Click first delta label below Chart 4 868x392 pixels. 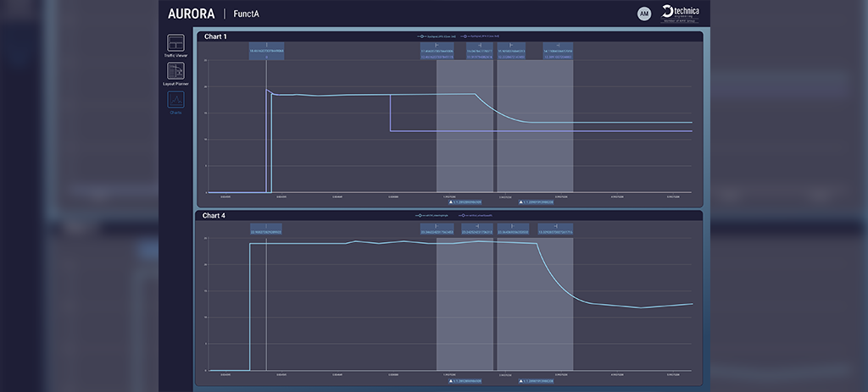tap(467, 380)
